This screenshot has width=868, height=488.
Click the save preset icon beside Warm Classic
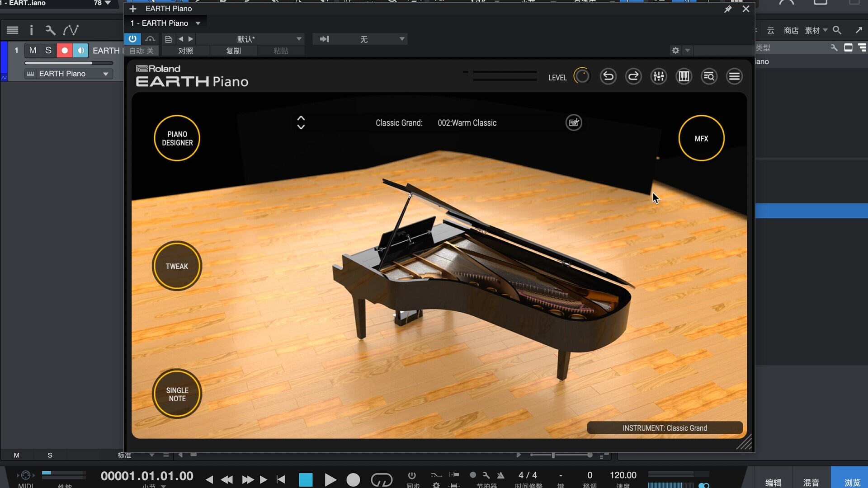click(x=574, y=122)
